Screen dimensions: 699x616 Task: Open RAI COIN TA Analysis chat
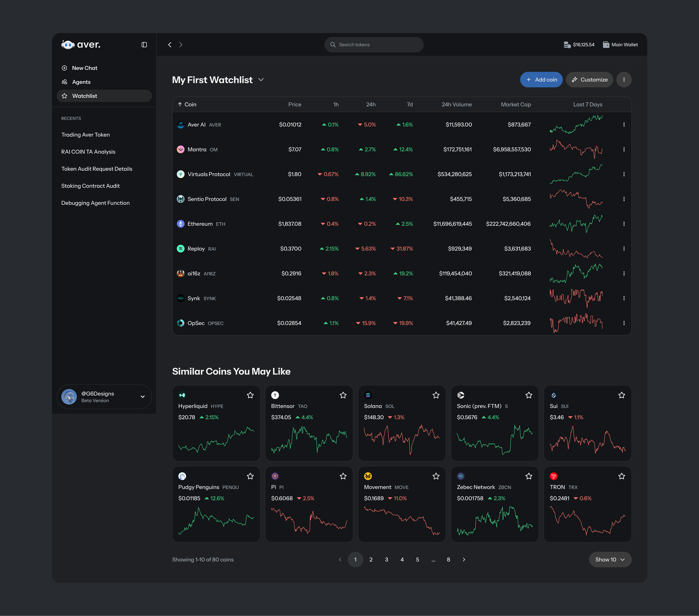click(88, 152)
